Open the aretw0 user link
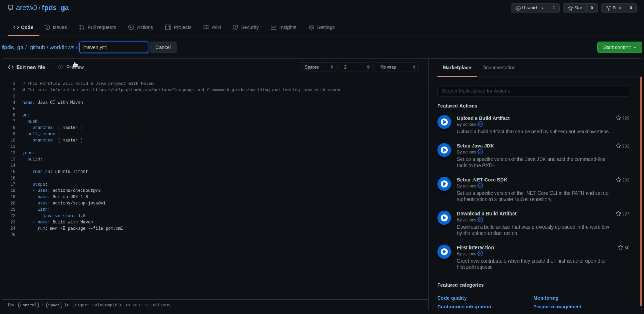This screenshot has height=314, width=644. (x=27, y=8)
